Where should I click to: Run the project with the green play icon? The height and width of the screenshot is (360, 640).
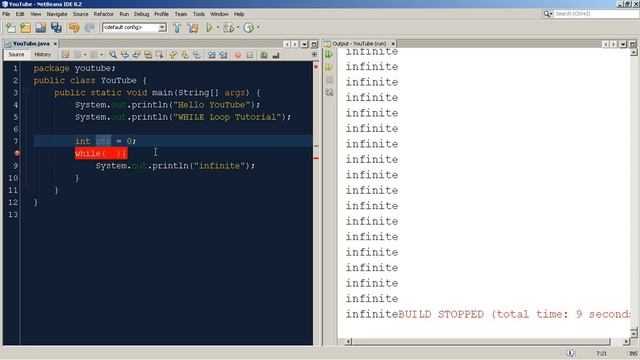209,28
